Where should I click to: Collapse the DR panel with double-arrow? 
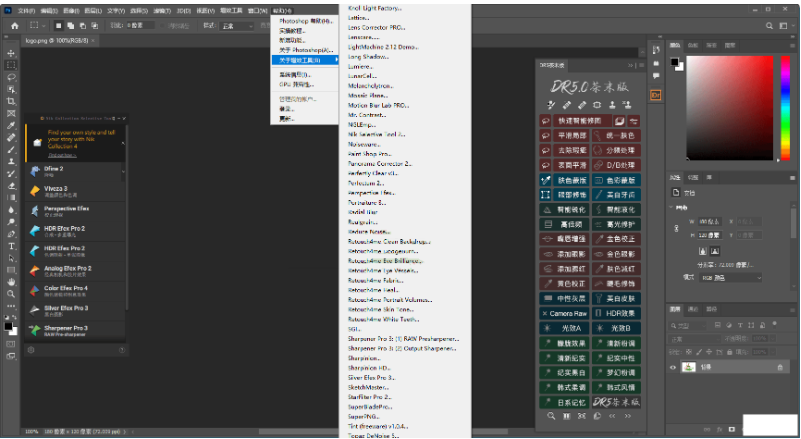coord(630,65)
